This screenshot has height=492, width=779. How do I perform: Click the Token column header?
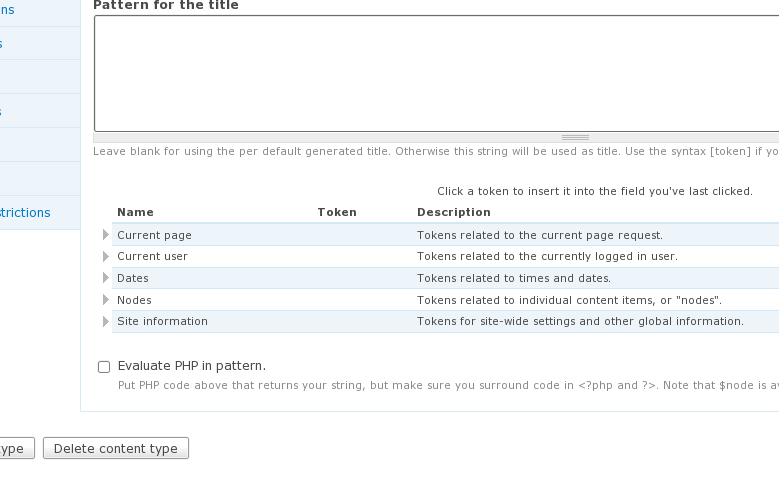point(337,212)
